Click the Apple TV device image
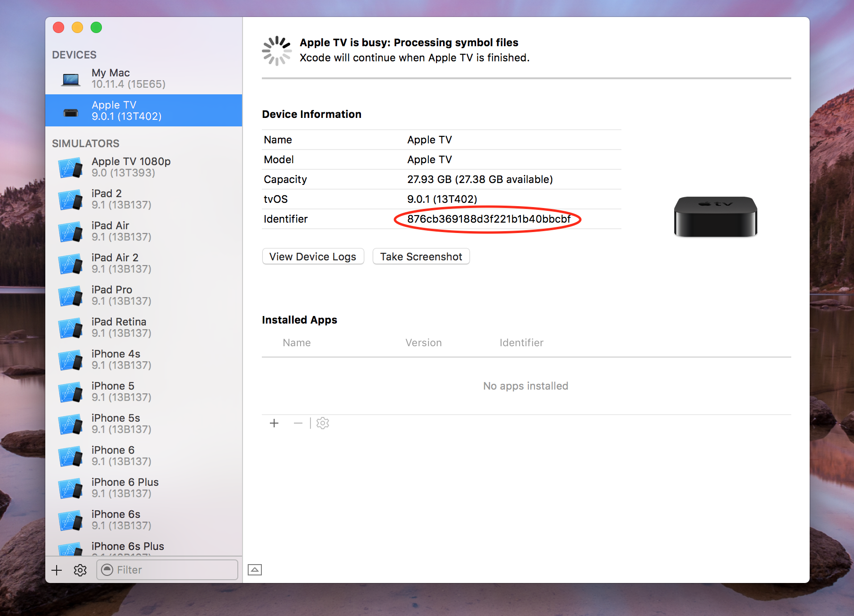This screenshot has height=616, width=854. coord(716,217)
